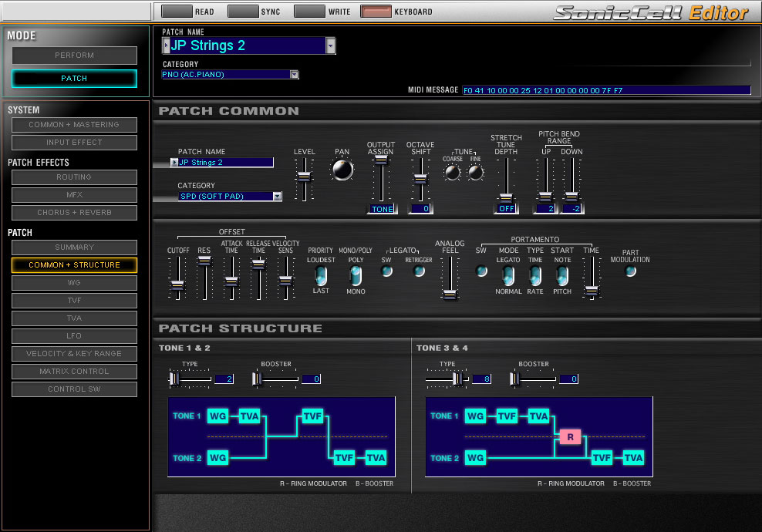The width and height of the screenshot is (762, 532).
Task: Toggle the Legato SW button
Action: coord(387,271)
